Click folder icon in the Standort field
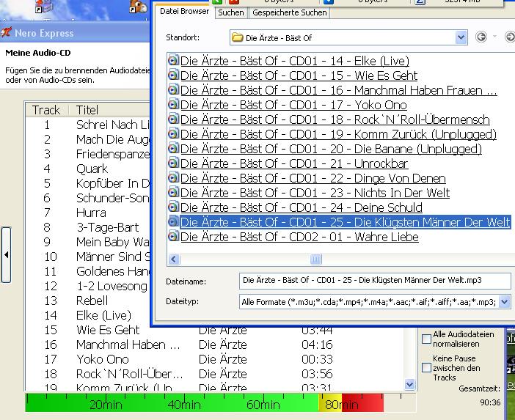 [237, 37]
